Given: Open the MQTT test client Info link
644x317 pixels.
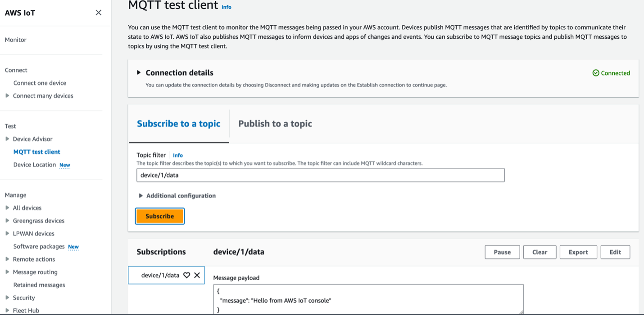Looking at the screenshot, I should (227, 7).
